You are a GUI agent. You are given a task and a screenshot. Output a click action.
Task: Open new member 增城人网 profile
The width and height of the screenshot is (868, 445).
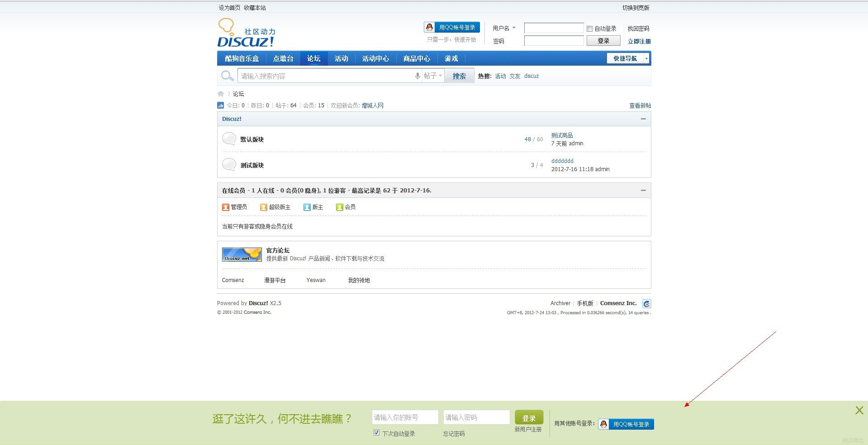(373, 105)
